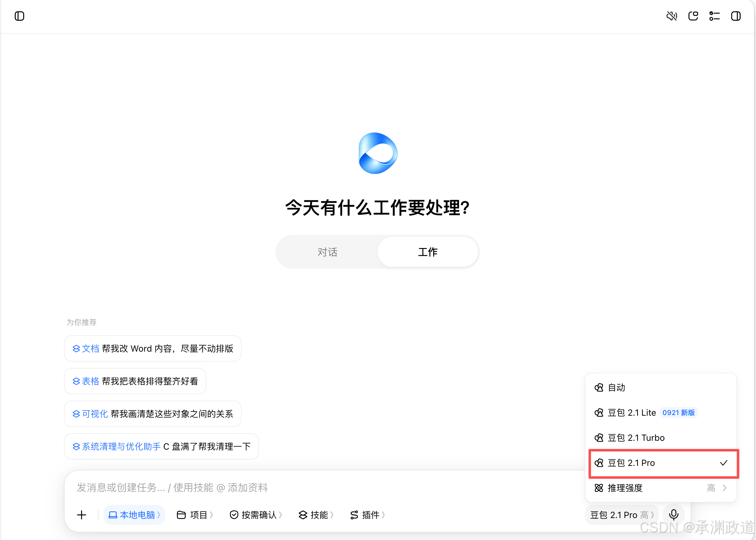The height and width of the screenshot is (540, 756).
Task: Click the model icon beside 豆包 2.1 Lite
Action: (599, 413)
